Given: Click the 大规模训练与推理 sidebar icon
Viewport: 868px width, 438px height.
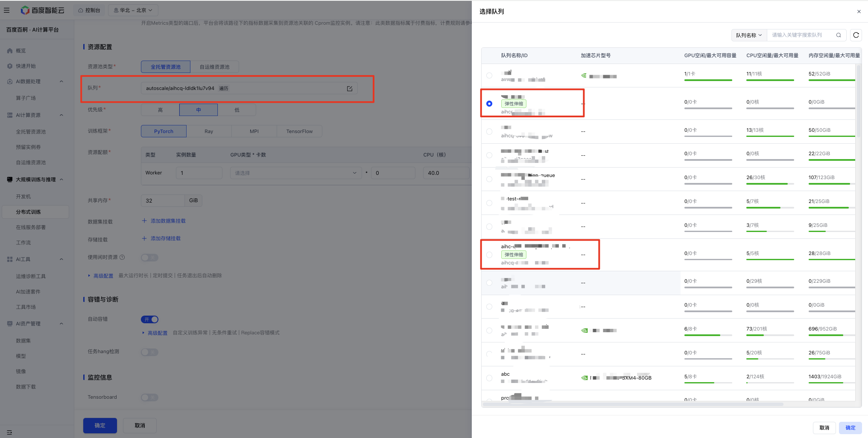Looking at the screenshot, I should (10, 180).
